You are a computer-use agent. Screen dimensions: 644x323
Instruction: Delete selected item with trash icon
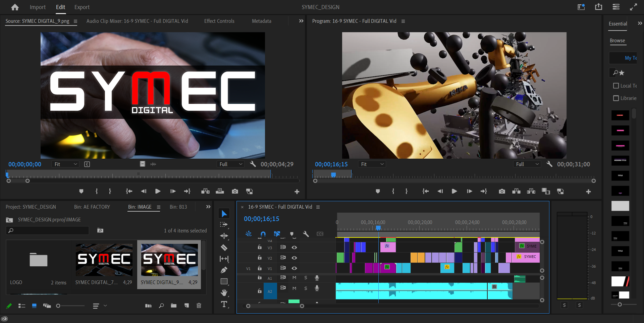199,306
